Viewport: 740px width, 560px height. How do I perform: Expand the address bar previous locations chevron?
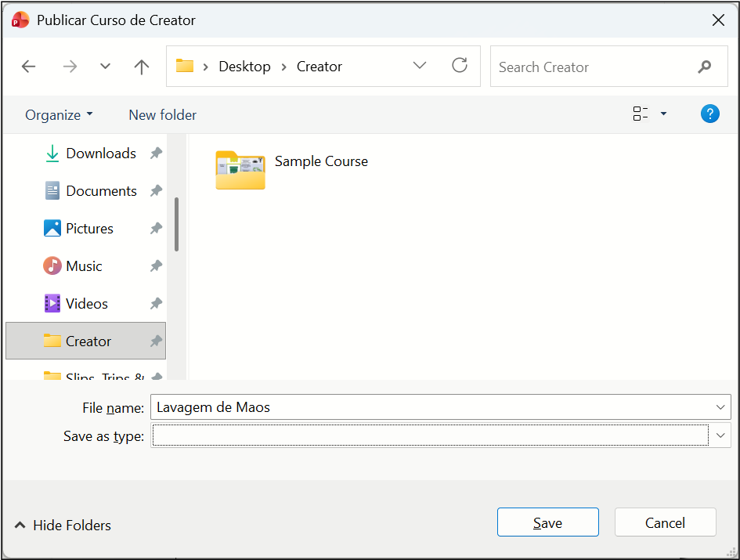tap(420, 66)
